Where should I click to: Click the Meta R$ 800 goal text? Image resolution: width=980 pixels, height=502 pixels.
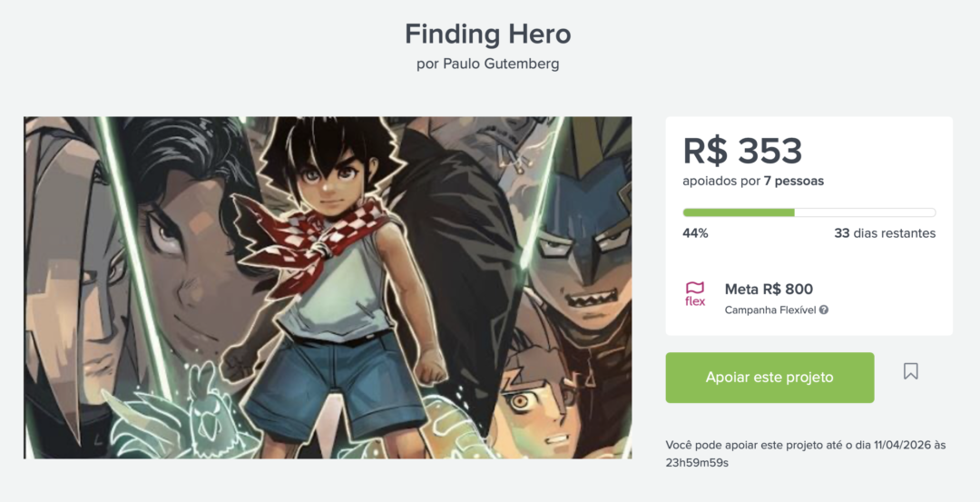pyautogui.click(x=769, y=290)
